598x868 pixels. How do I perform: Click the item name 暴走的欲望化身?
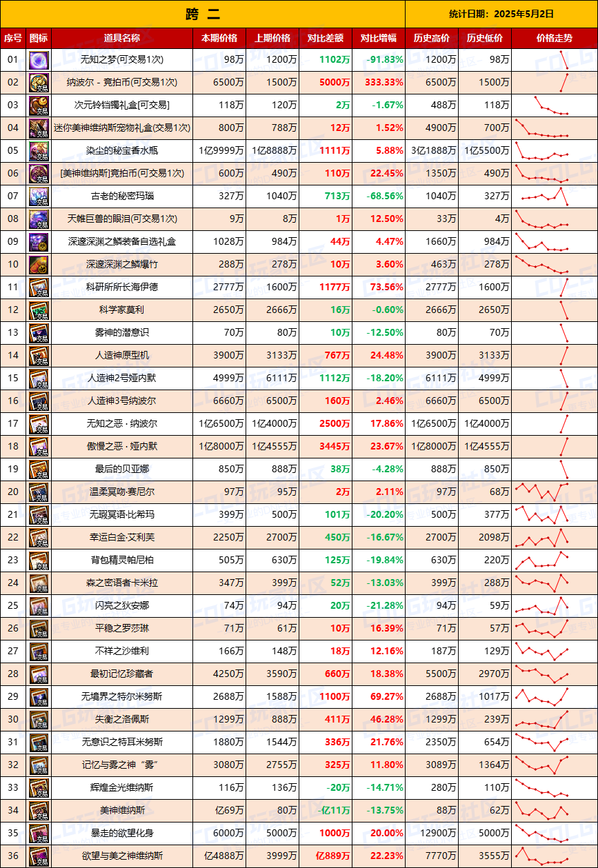(x=121, y=833)
